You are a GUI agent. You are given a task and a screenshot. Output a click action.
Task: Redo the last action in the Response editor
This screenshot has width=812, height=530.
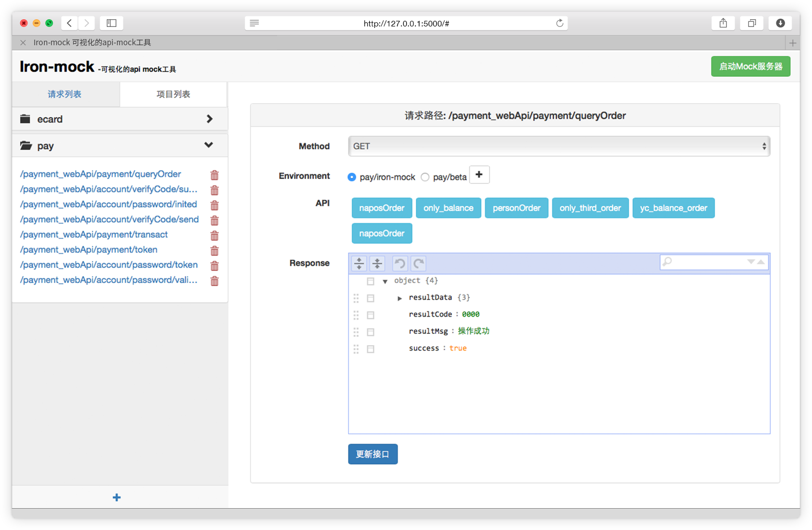click(x=418, y=263)
